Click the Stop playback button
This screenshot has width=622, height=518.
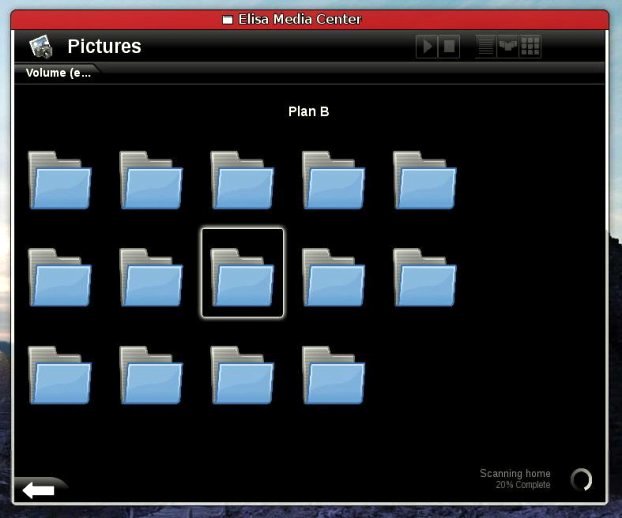coord(449,46)
